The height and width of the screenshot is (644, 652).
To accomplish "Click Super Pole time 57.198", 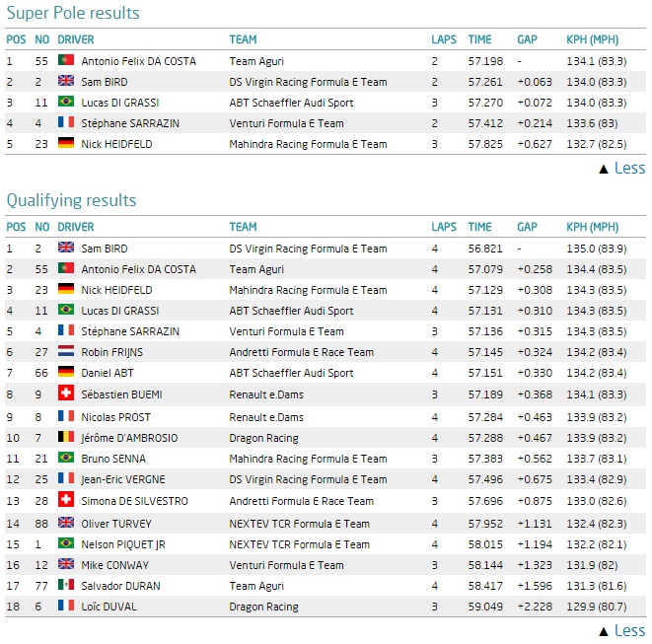I will (x=485, y=61).
